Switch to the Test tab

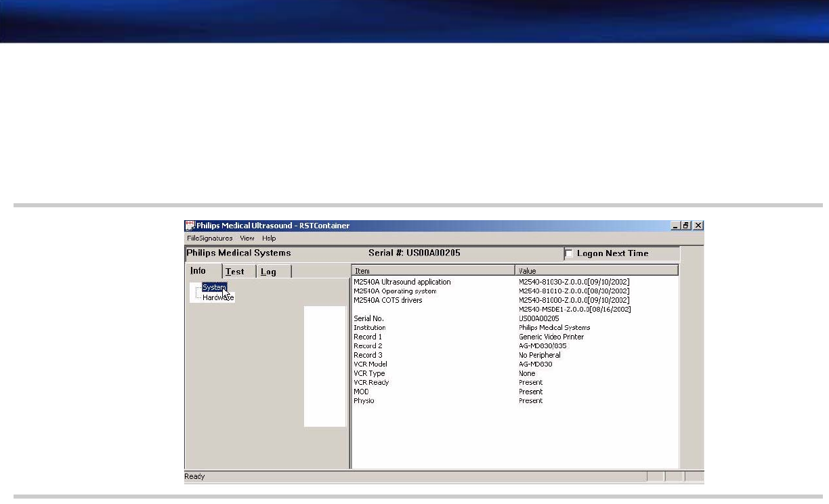click(240, 272)
